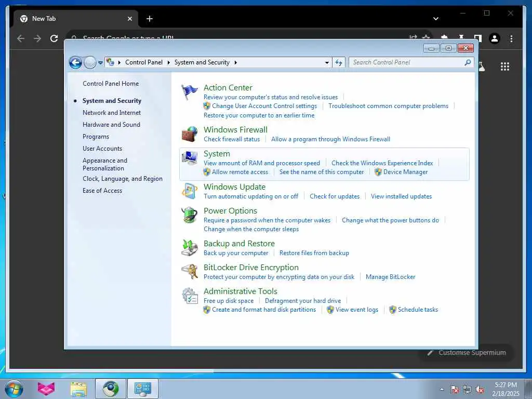
Task: Click the search magnifier in Control Panel
Action: click(x=468, y=62)
